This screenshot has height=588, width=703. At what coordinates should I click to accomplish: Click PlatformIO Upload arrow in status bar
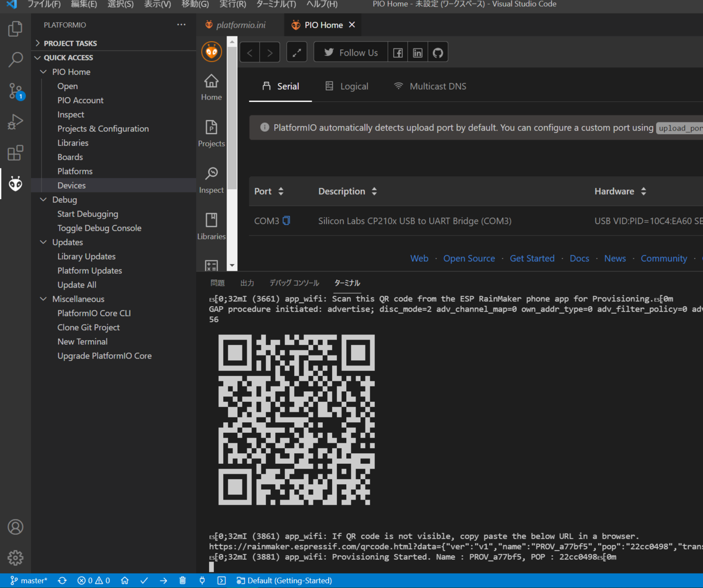163,581
